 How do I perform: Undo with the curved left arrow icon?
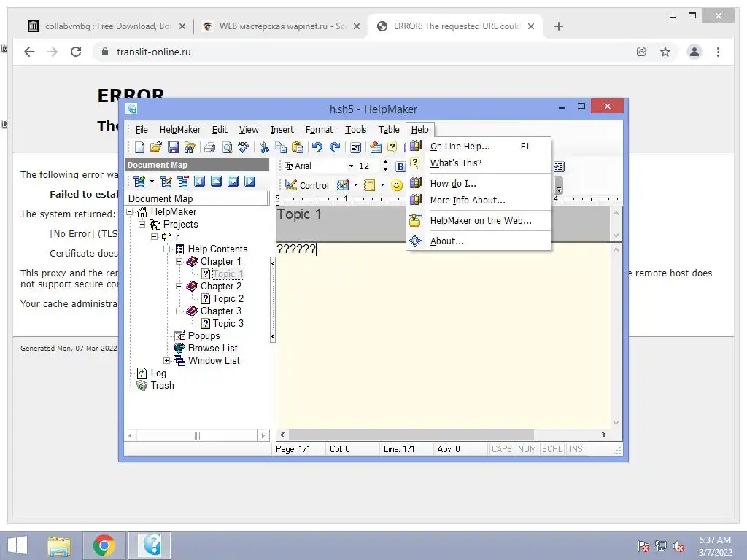click(x=317, y=147)
